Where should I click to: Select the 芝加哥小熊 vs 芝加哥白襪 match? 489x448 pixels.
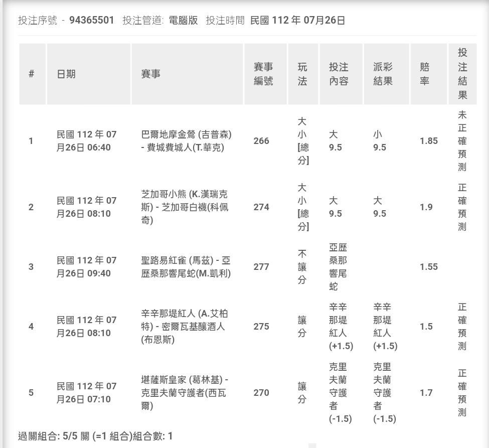(x=185, y=207)
